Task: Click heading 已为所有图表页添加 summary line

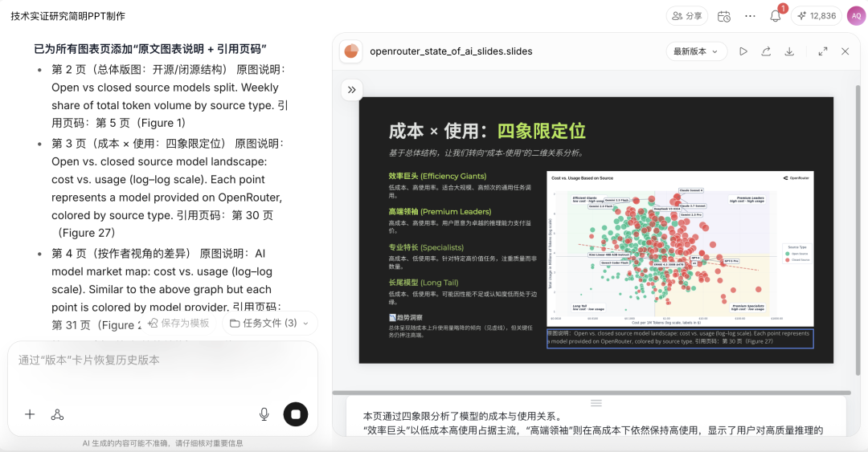Action: click(150, 49)
